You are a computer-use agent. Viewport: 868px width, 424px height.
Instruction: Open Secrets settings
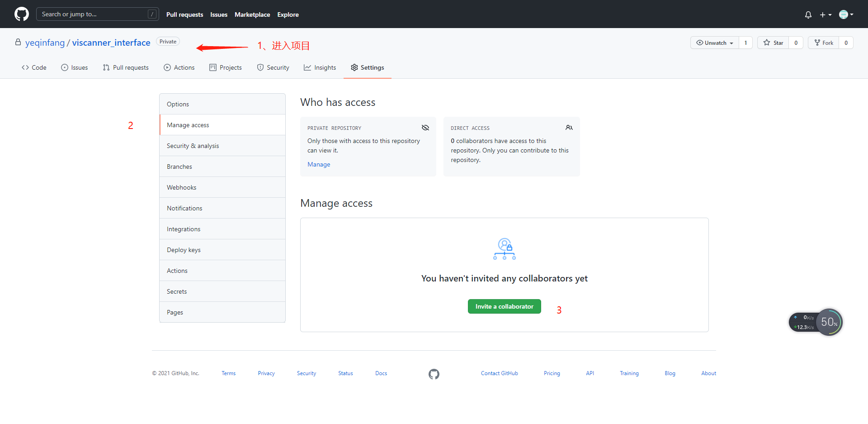click(222, 291)
